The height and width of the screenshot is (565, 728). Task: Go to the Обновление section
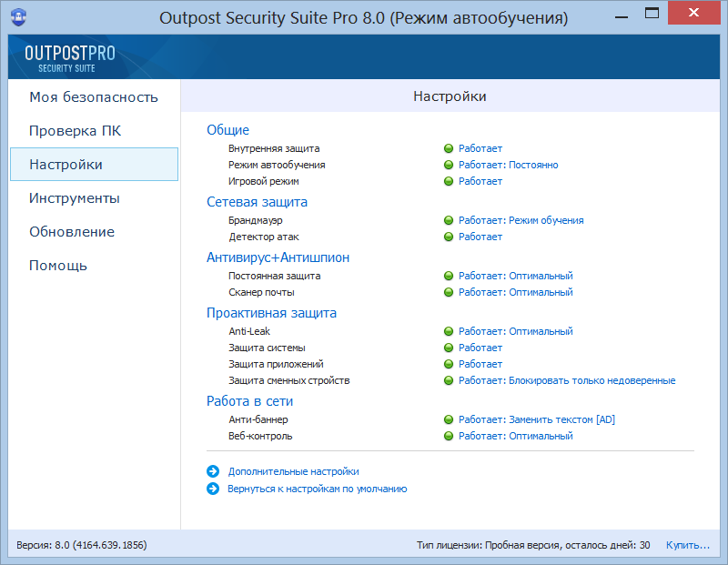click(x=72, y=232)
